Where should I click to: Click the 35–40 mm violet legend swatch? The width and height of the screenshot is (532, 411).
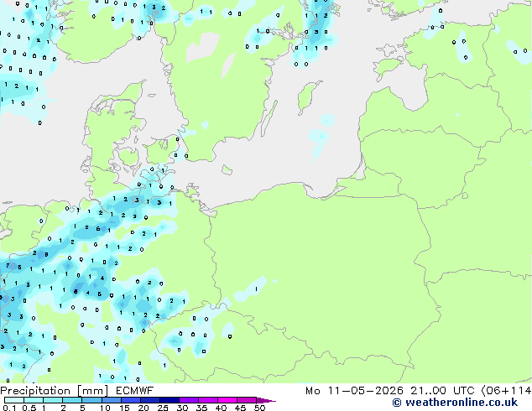[x=207, y=400]
